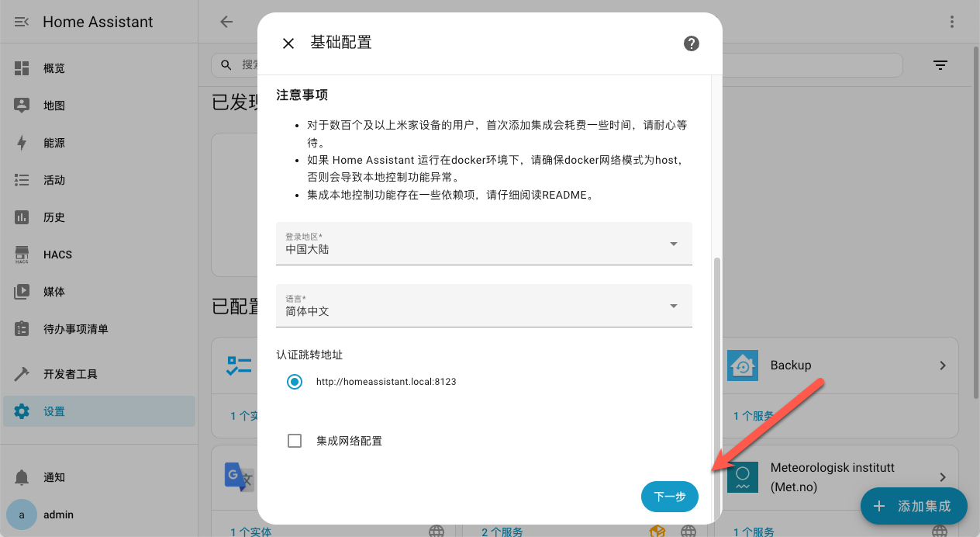980x537 pixels.
Task: Open the 媒体 (Media) panel
Action: click(54, 291)
